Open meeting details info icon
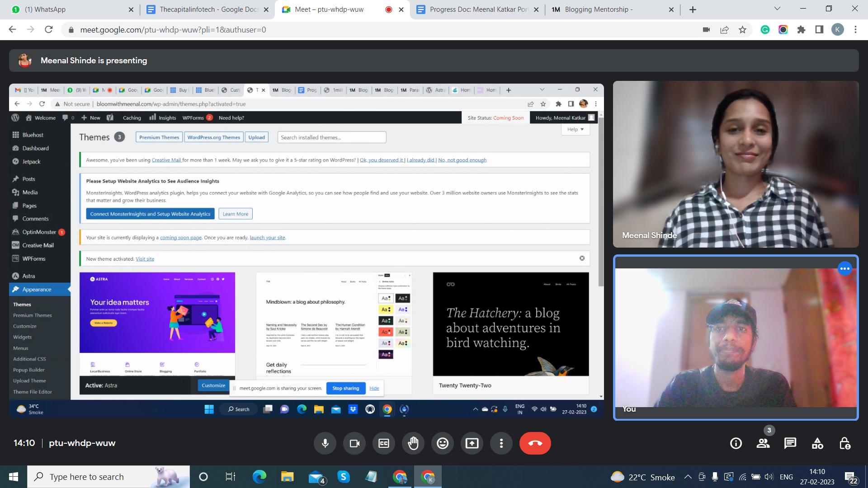 pyautogui.click(x=736, y=443)
